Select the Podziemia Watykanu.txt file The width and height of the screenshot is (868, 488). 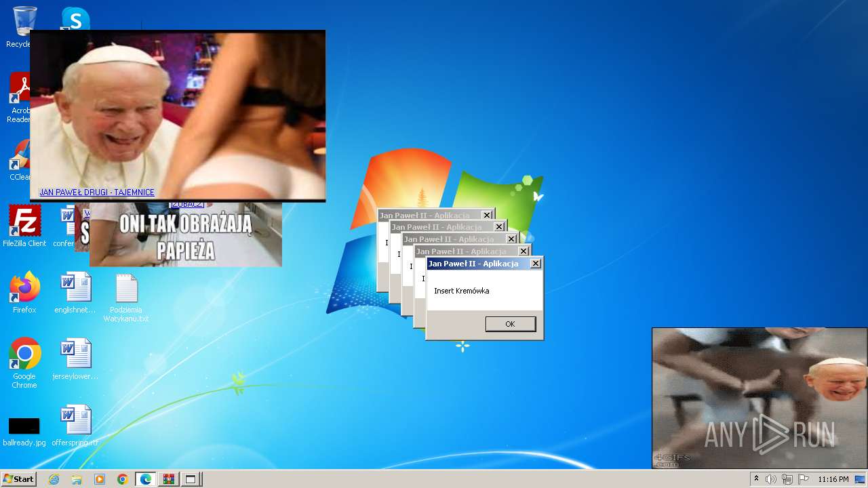coord(127,298)
